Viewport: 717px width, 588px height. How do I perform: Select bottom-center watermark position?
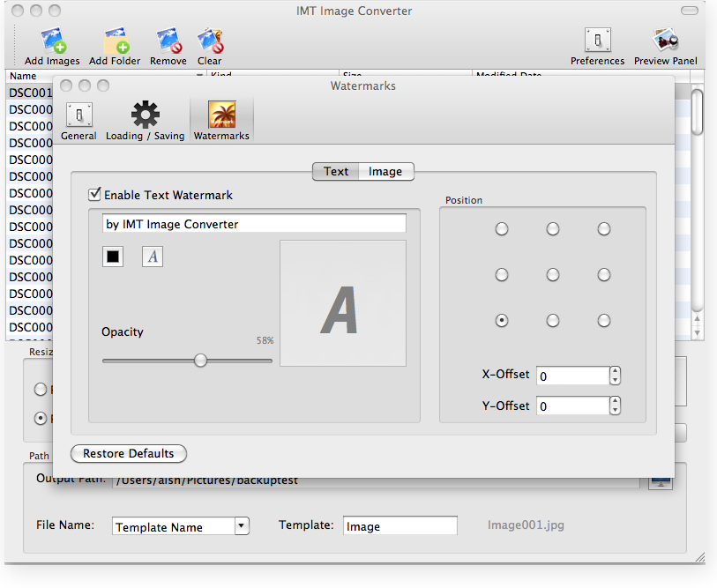[553, 320]
